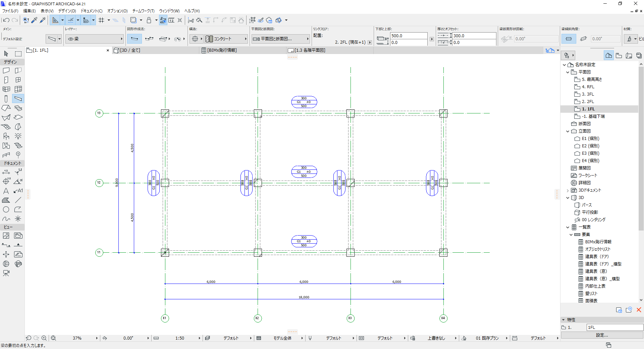Viewport: 644px width, 349px height.
Task: Toggle the grid snap icon
Action: tap(101, 20)
